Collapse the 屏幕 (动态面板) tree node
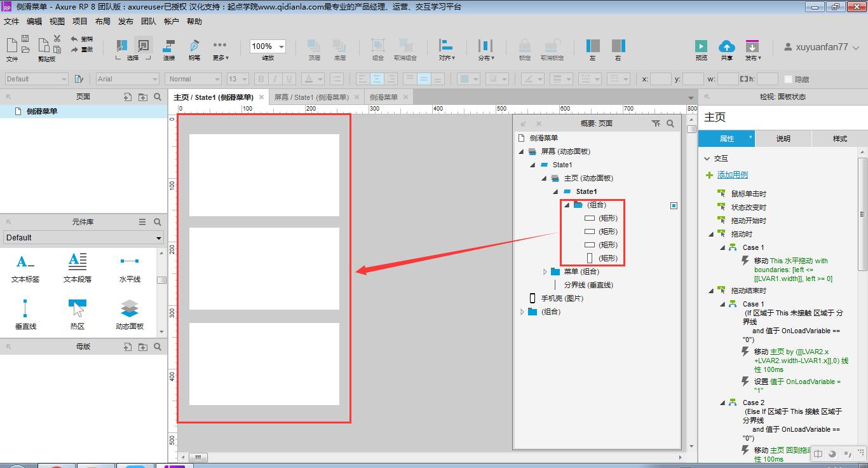The width and height of the screenshot is (868, 468). click(x=521, y=151)
